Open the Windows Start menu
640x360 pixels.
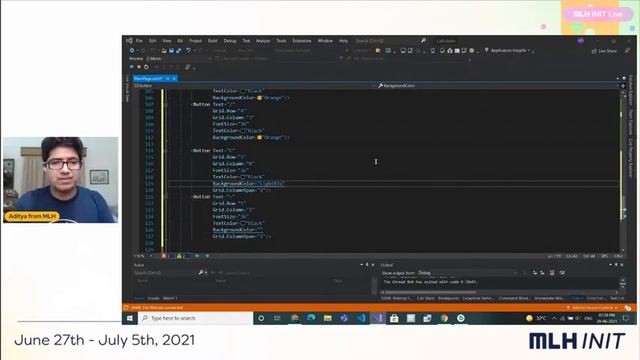click(130, 318)
